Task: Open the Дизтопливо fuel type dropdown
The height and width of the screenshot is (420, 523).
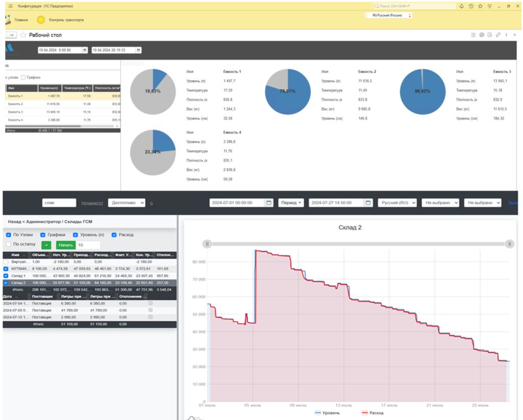Action: tap(127, 203)
